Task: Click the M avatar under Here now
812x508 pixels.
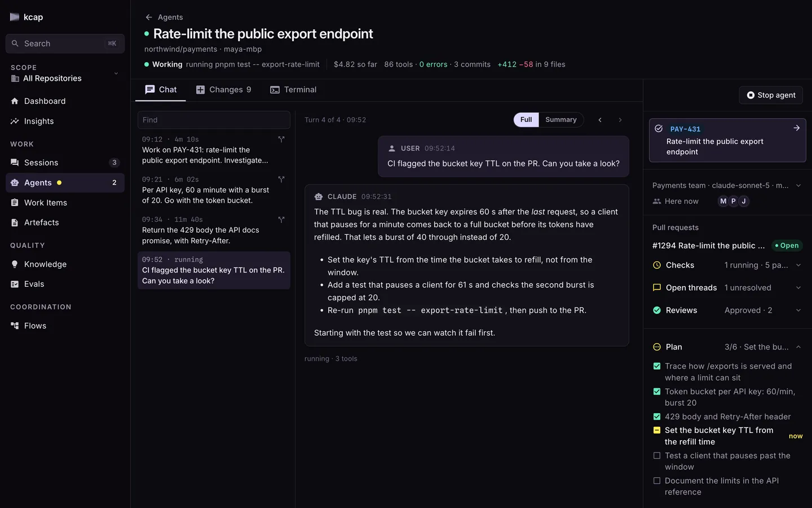Action: (723, 202)
